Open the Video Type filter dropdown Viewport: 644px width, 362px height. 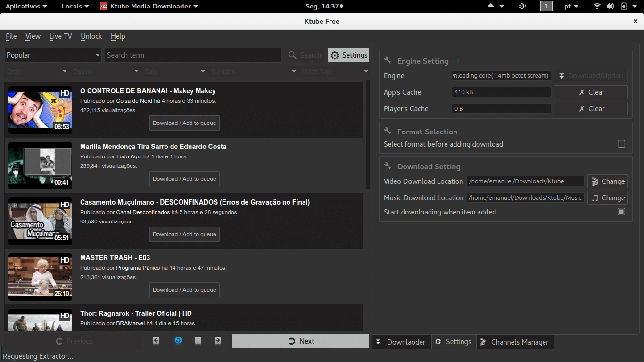(335, 71)
